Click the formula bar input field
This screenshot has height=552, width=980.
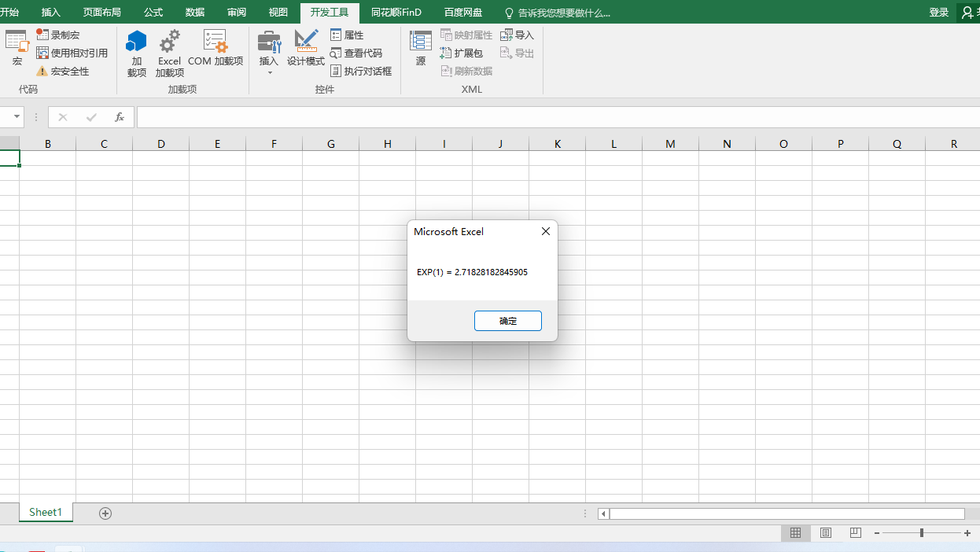(x=558, y=117)
